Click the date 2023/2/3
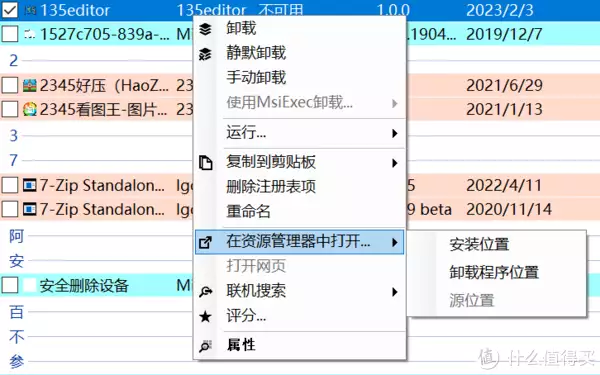The height and width of the screenshot is (375, 600). [x=500, y=10]
